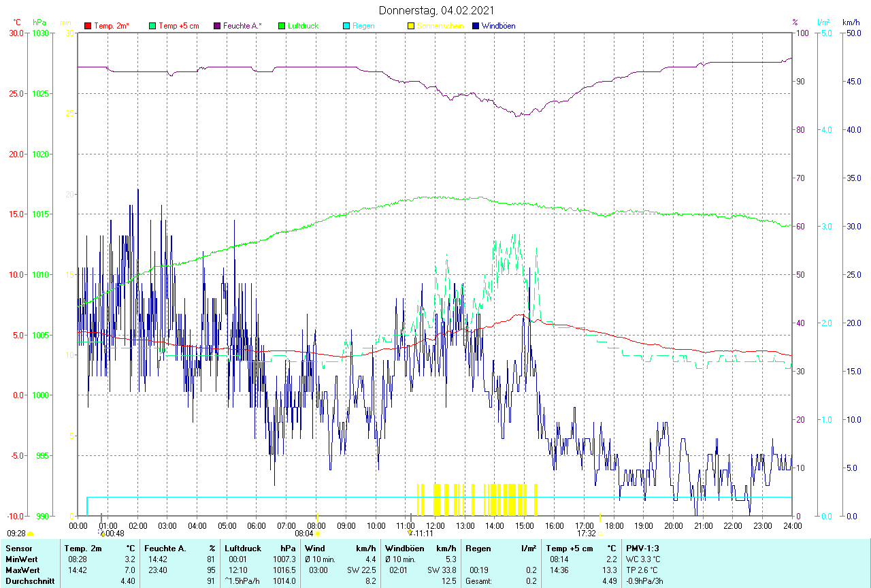The height and width of the screenshot is (588, 871).
Task: Click the Luftdruck max value 1016.5
Action: click(284, 570)
